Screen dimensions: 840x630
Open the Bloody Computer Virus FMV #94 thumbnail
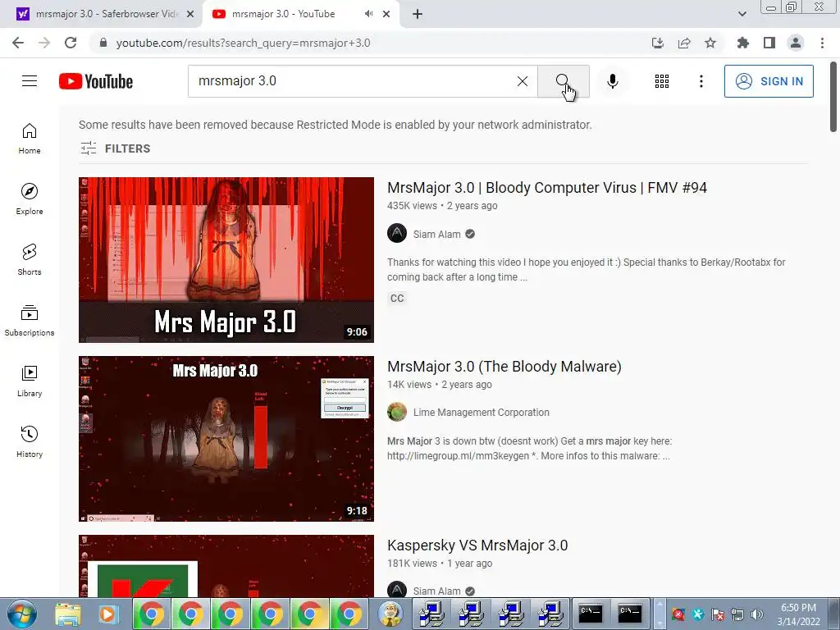[226, 260]
